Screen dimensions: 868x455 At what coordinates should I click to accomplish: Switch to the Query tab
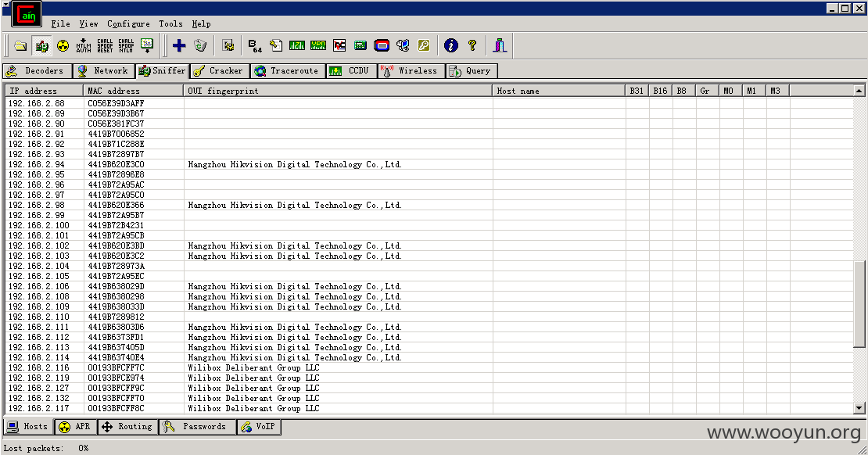(471, 71)
